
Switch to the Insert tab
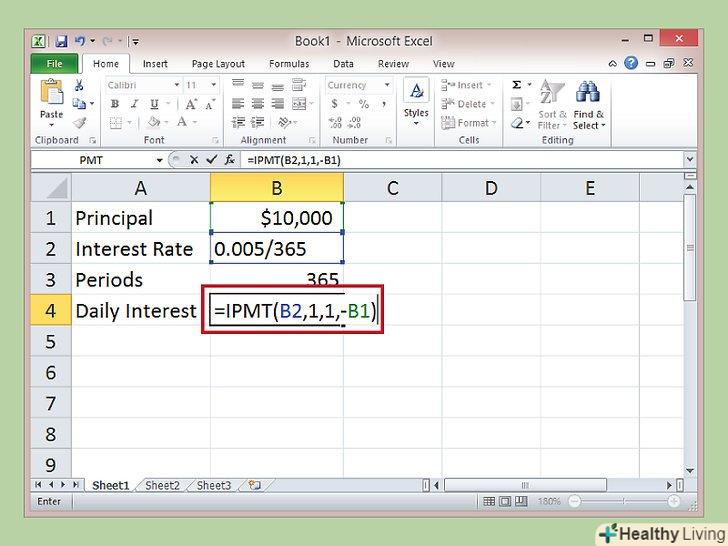point(155,64)
